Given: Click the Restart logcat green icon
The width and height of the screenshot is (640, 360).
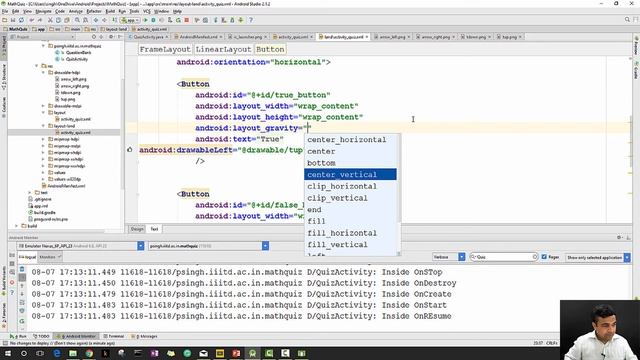Looking at the screenshot, I should tap(22, 321).
